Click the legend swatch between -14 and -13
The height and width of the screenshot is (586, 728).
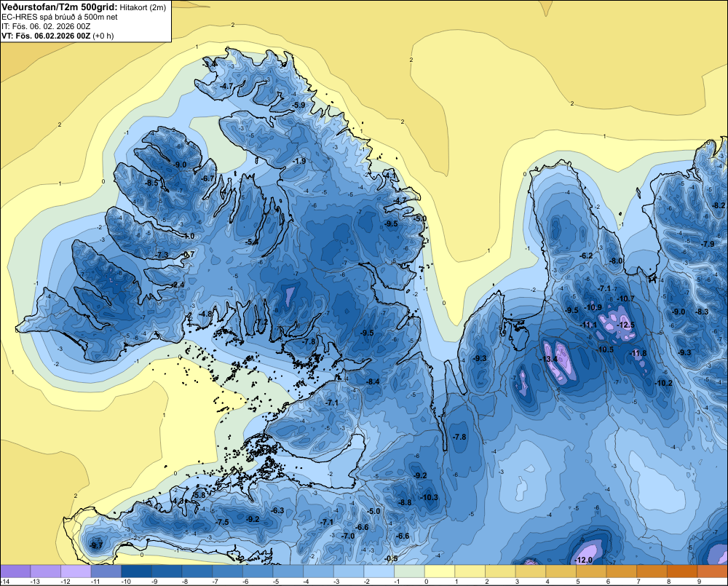tap(15, 571)
